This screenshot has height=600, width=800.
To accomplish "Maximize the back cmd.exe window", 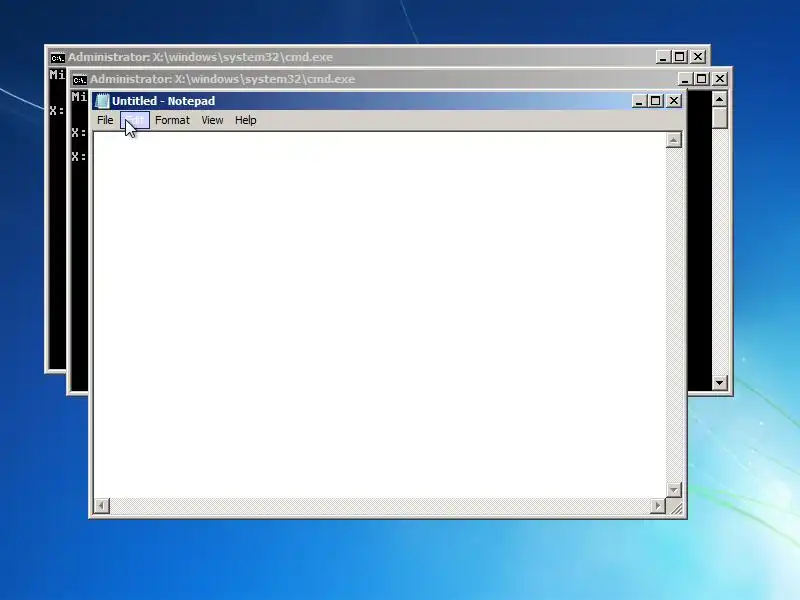I will (680, 57).
